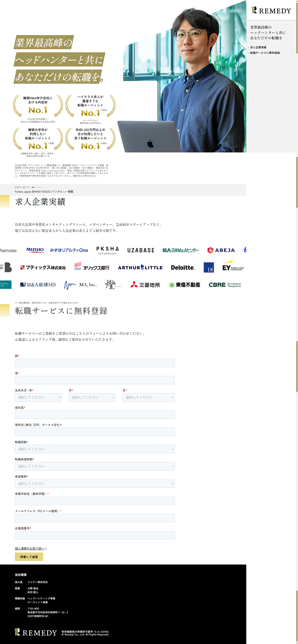Click the 転職サービスに無料登録 section heading

[x=61, y=311]
